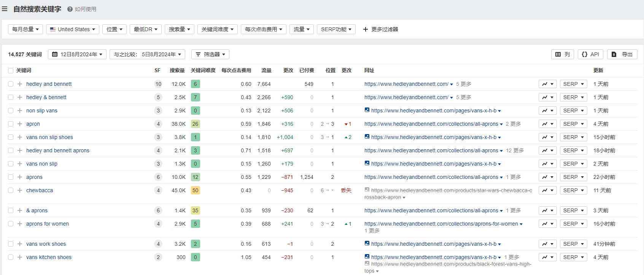Sort by 搜索量 column header
Viewport: 644px width, 275px height.
tap(177, 70)
